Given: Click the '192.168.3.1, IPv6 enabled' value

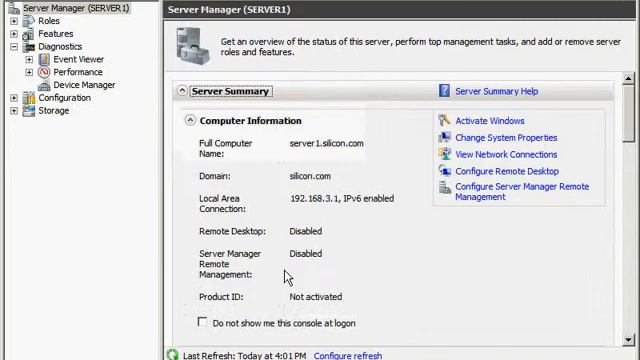Looking at the screenshot, I should click(342, 199).
